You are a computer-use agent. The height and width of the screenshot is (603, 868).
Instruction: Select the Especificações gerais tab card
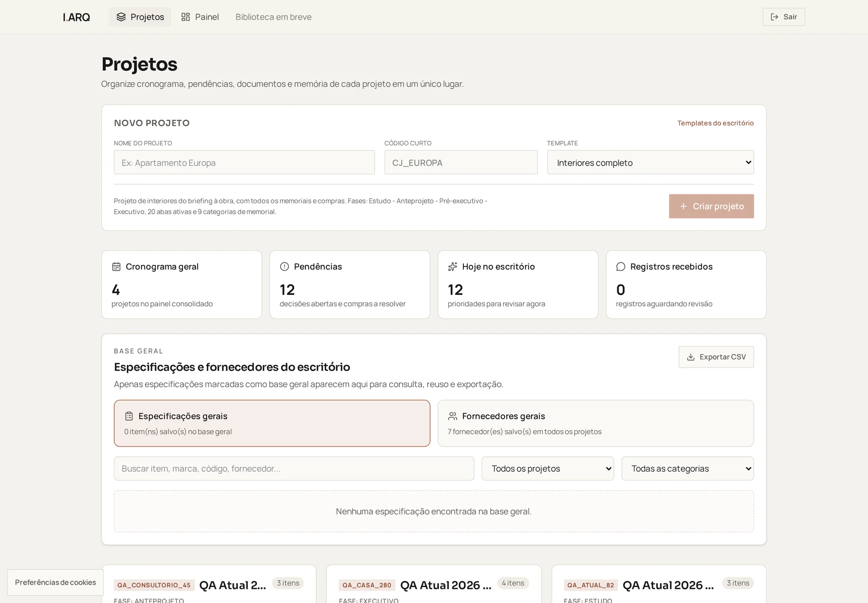point(272,423)
